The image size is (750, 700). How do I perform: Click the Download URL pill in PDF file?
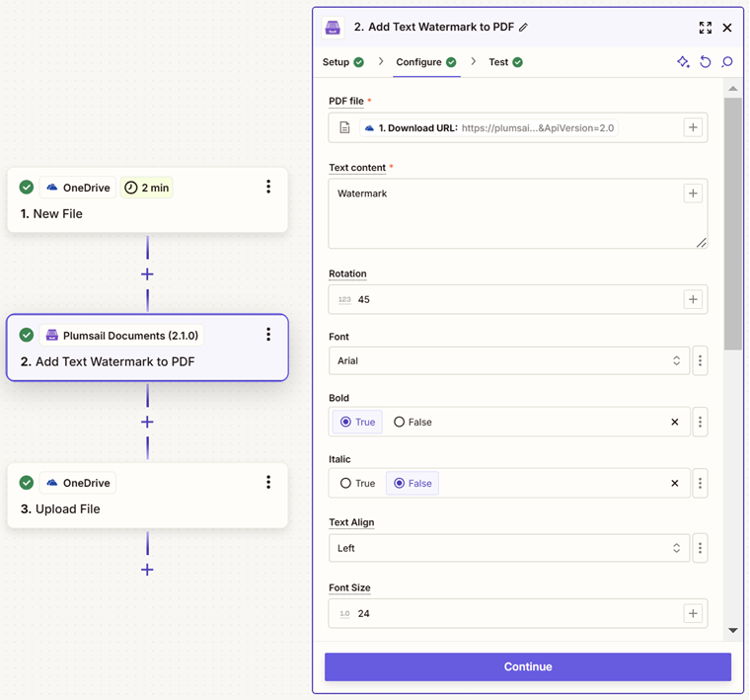[x=488, y=127]
